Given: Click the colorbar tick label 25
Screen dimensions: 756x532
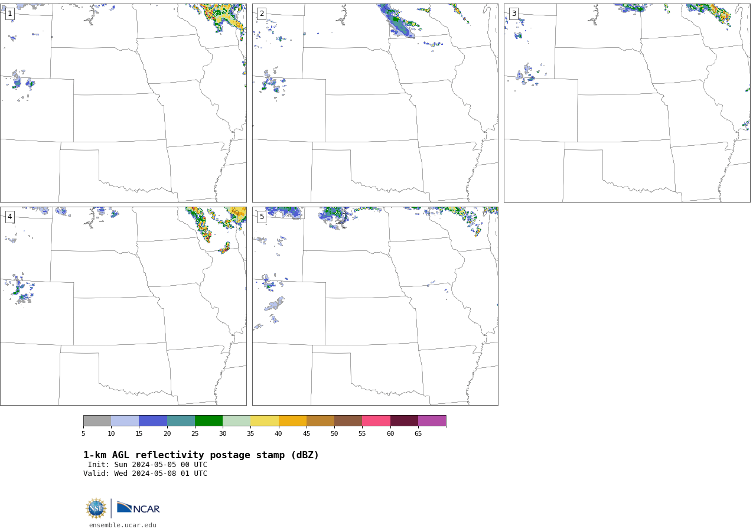Looking at the screenshot, I should [x=195, y=434].
